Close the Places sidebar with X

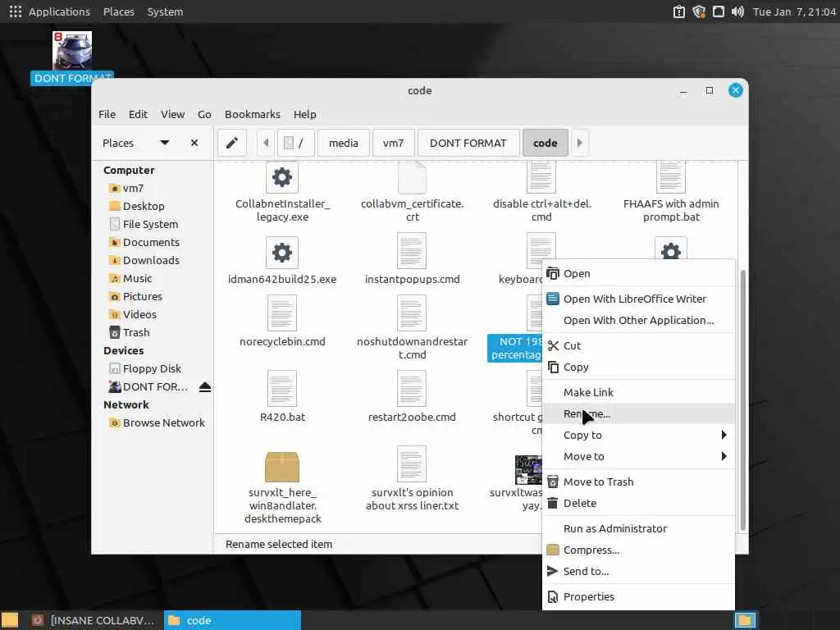194,143
